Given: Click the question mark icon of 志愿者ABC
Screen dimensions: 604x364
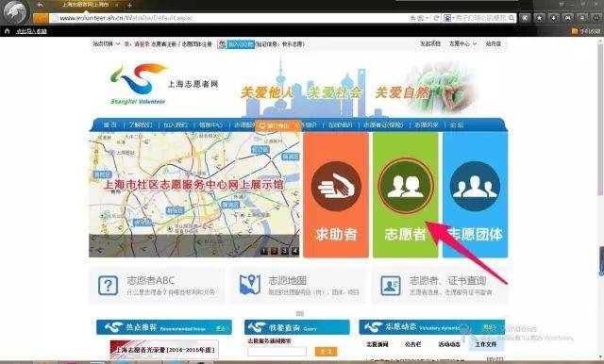Looking at the screenshot, I should click(x=109, y=286).
